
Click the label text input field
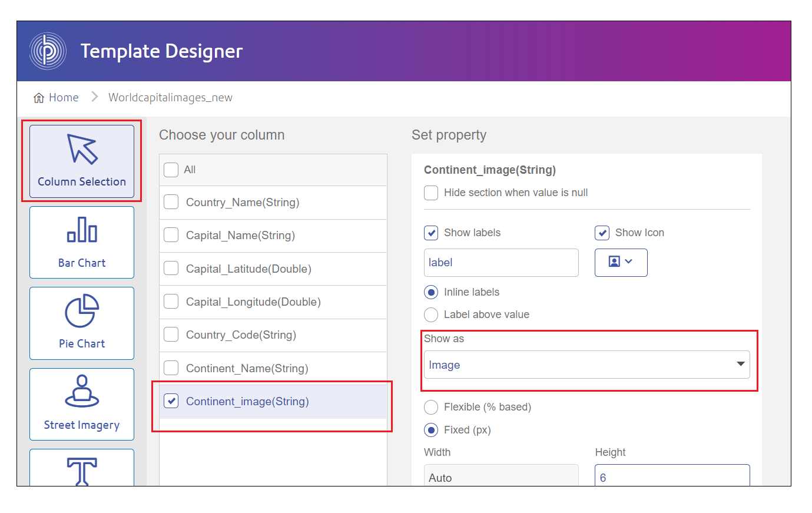[501, 263]
